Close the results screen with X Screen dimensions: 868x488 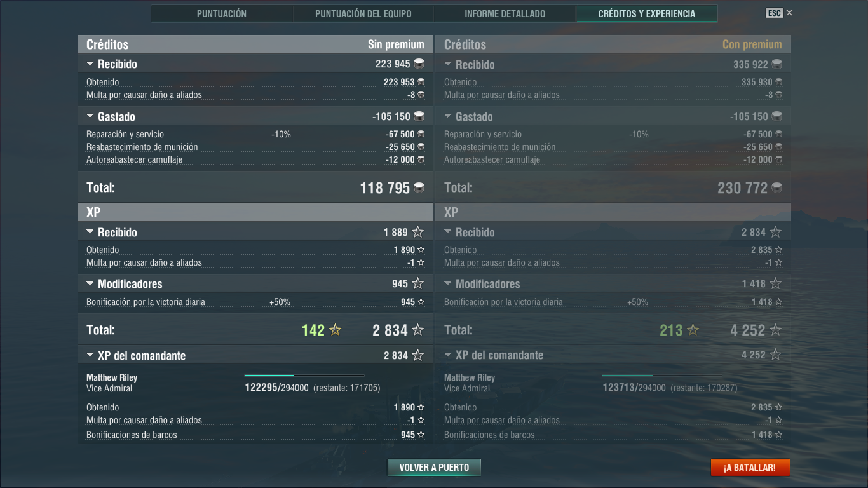(789, 13)
